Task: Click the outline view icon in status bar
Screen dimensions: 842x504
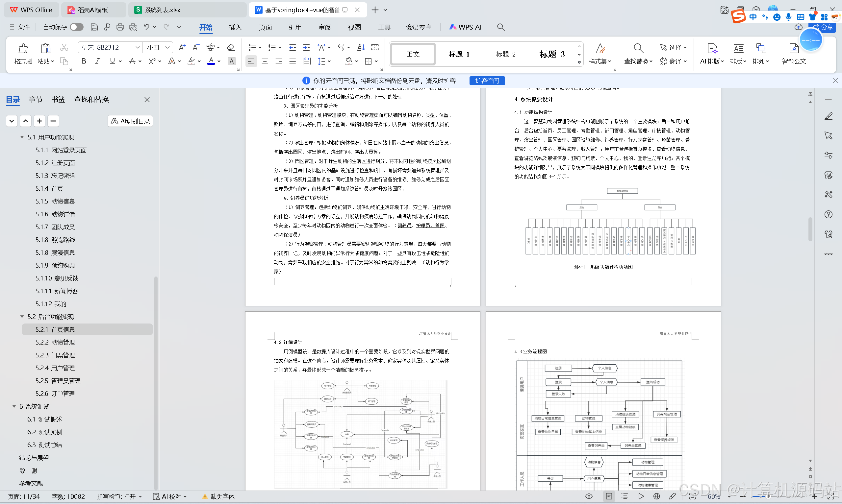Action: click(625, 496)
